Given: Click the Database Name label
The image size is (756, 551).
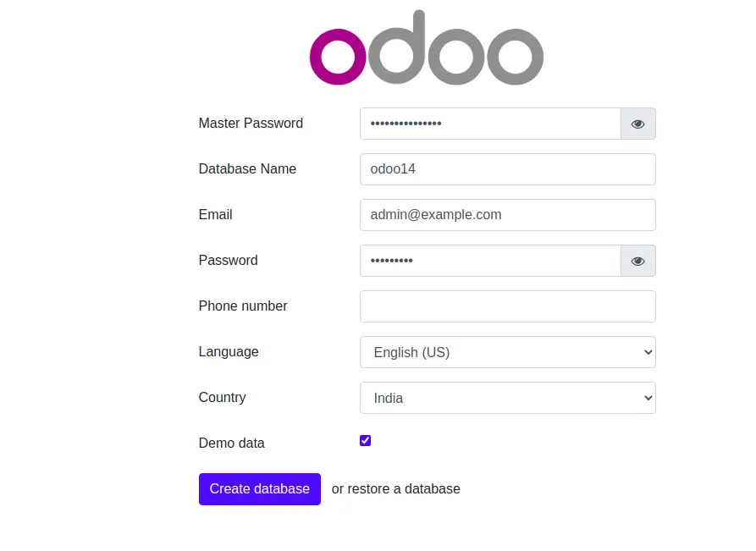Looking at the screenshot, I should 247,168.
